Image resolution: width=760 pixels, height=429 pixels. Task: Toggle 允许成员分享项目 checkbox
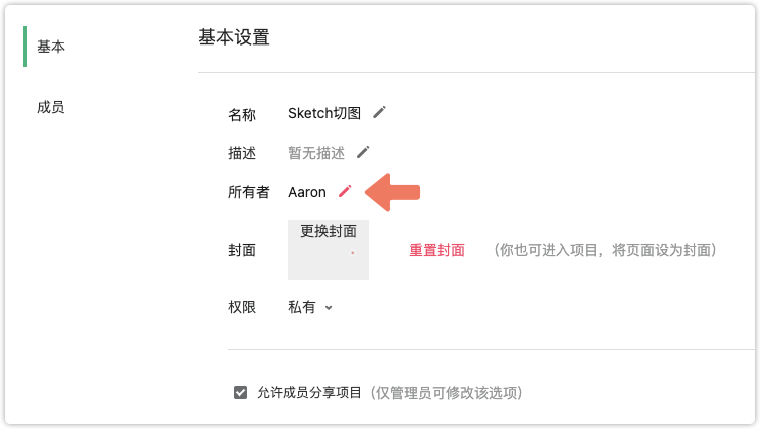point(240,392)
